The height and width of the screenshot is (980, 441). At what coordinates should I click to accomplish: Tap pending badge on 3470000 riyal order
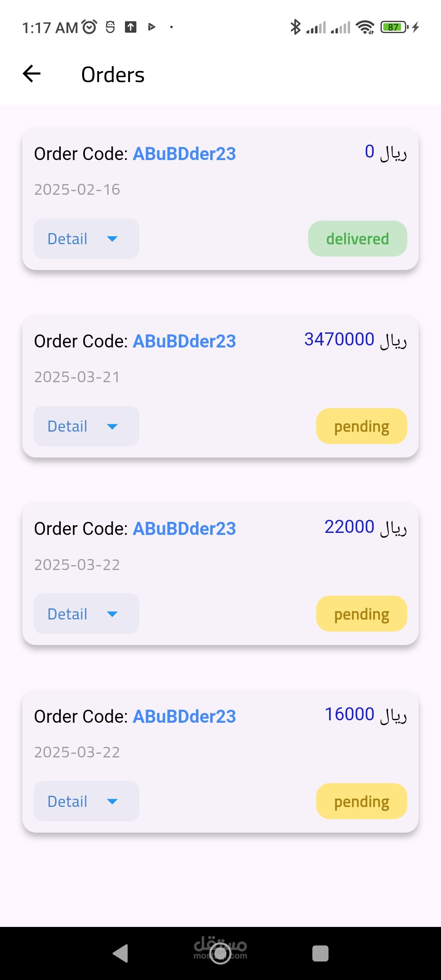361,426
